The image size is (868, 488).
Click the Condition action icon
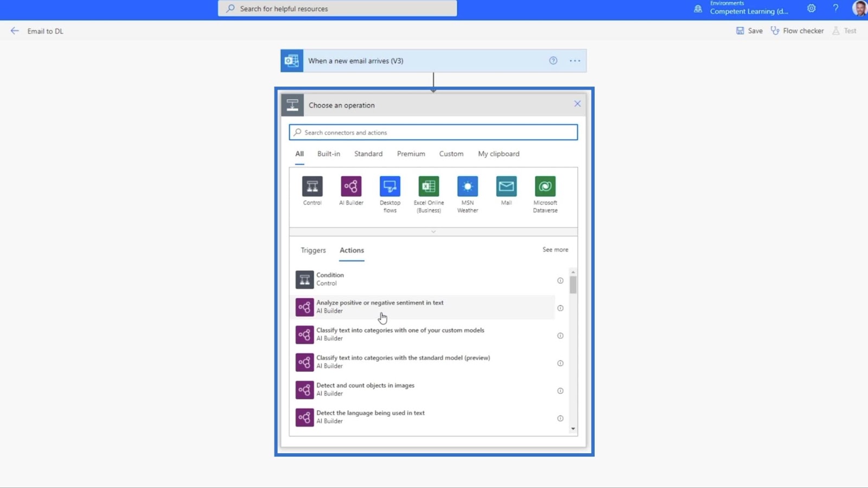pos(304,280)
